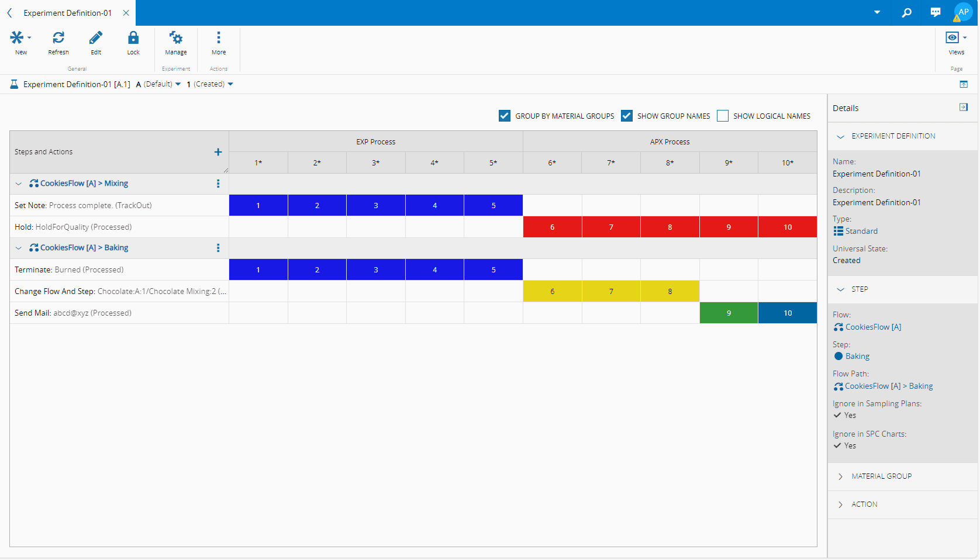Screen dimensions: 980x560
Task: Uncheck Group By Material Groups checkbox
Action: (x=505, y=116)
